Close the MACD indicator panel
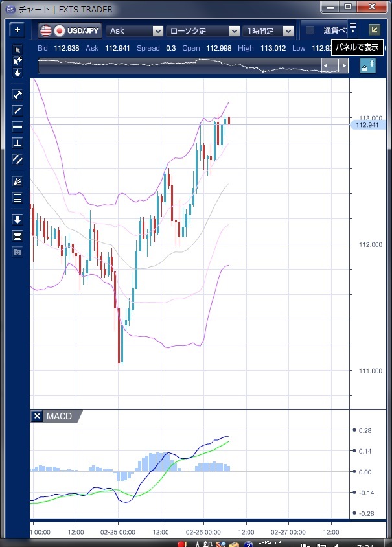This screenshot has width=392, height=547. tap(38, 416)
